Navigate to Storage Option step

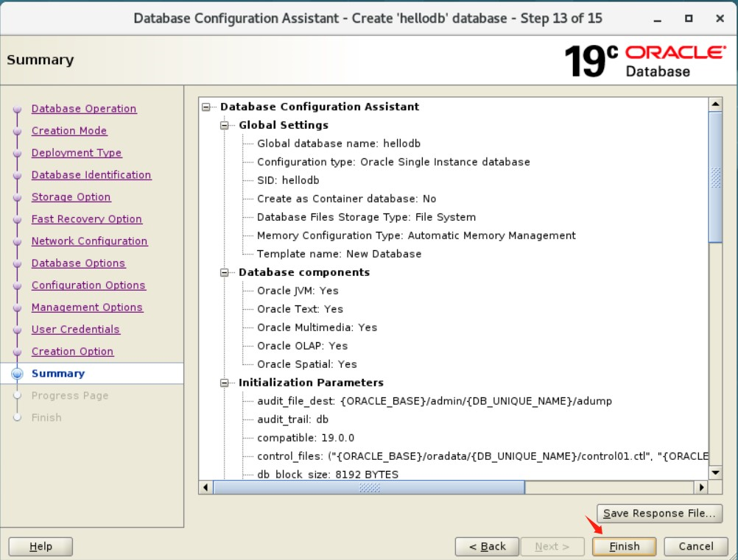pyautogui.click(x=71, y=197)
